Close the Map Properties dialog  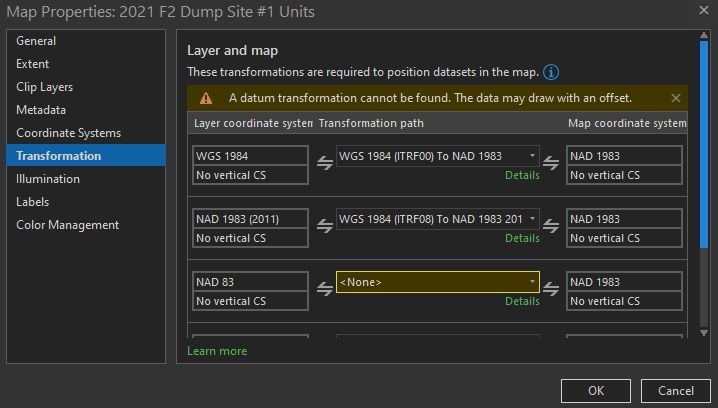click(x=697, y=11)
